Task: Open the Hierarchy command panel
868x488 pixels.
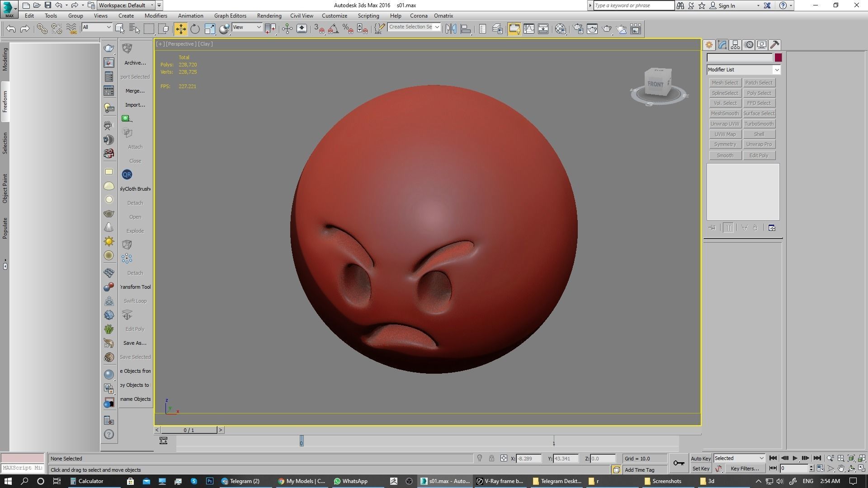Action: pyautogui.click(x=735, y=45)
